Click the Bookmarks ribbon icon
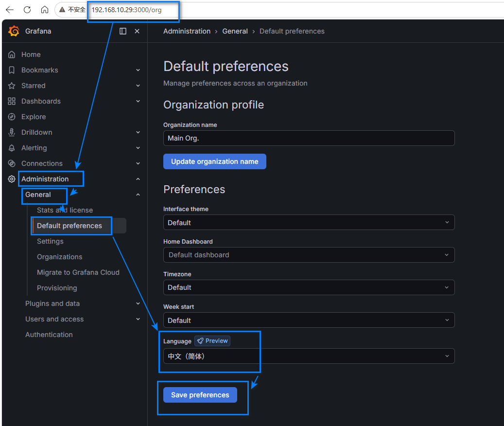Image resolution: width=504 pixels, height=426 pixels. coord(12,70)
